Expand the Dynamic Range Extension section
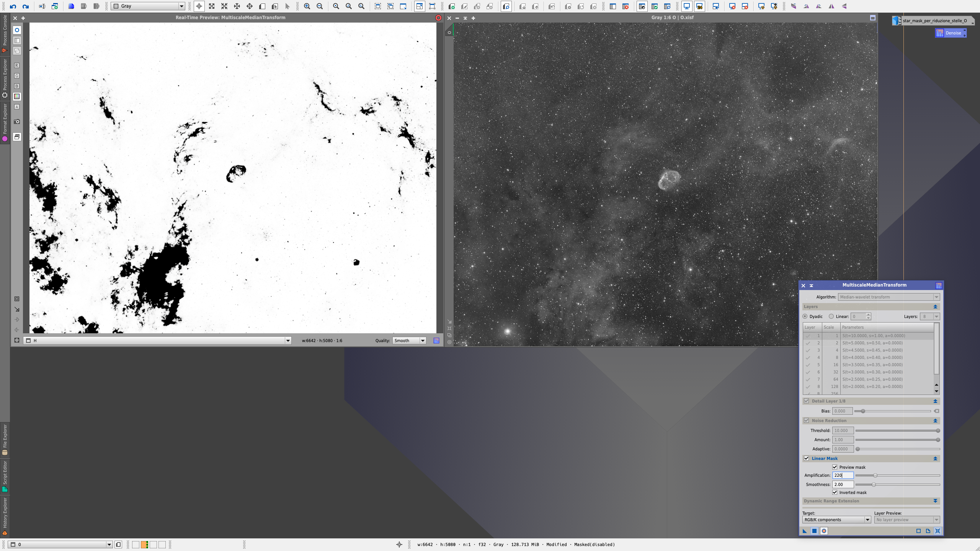980x551 pixels. [935, 501]
